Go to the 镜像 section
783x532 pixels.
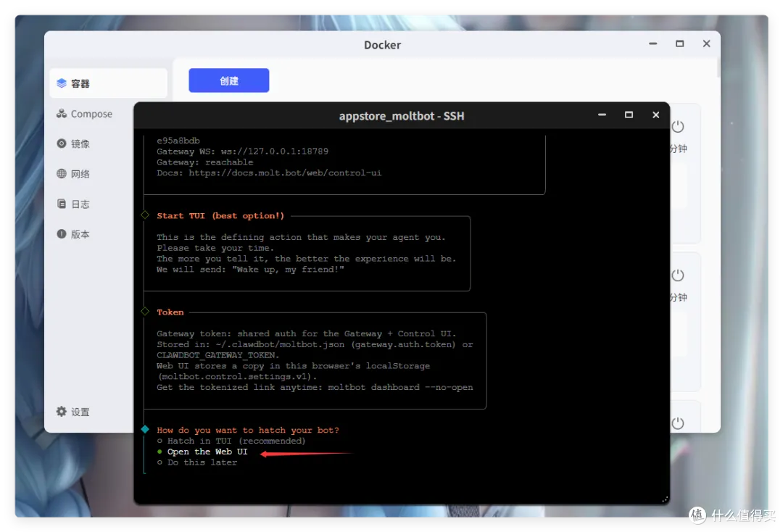click(80, 144)
